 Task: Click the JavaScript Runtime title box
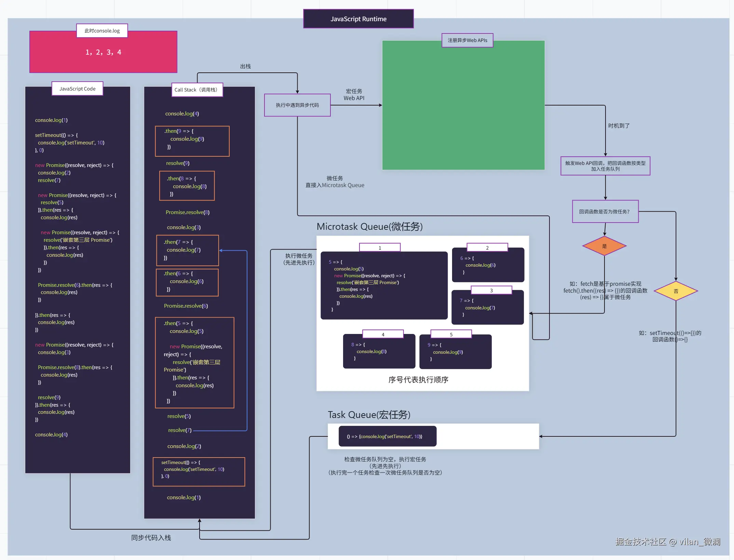pos(358,19)
